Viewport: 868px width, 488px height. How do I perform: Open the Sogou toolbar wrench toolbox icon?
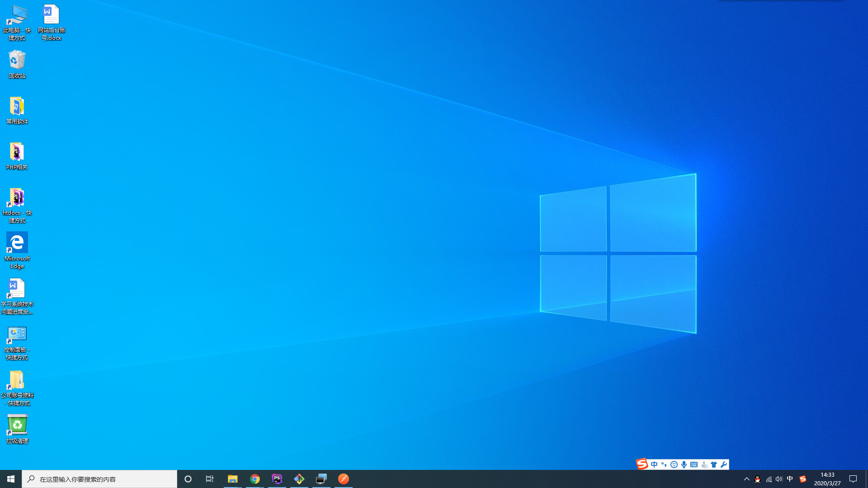[724, 465]
